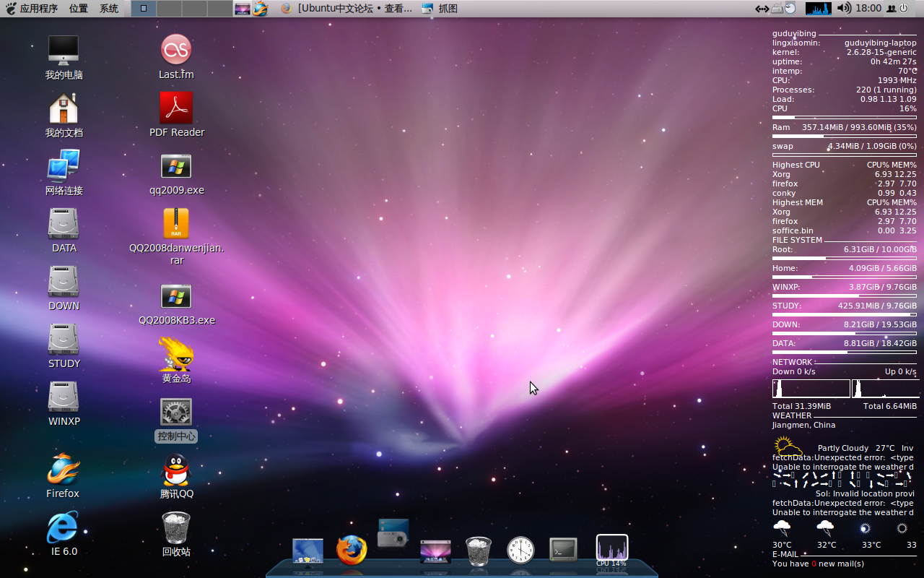
Task: Click the volume speaker icon in panel
Action: [x=844, y=8]
